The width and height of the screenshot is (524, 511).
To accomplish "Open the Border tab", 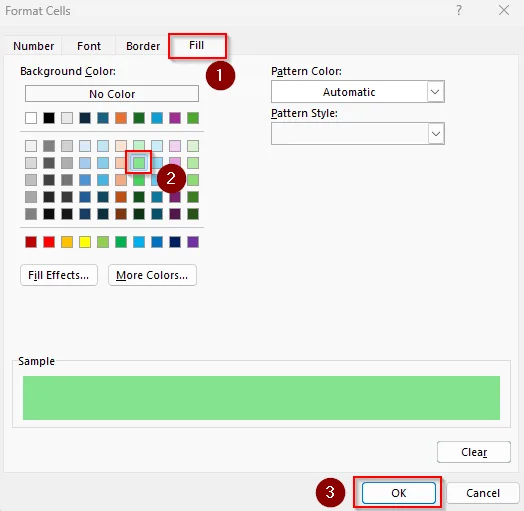I will click(143, 46).
